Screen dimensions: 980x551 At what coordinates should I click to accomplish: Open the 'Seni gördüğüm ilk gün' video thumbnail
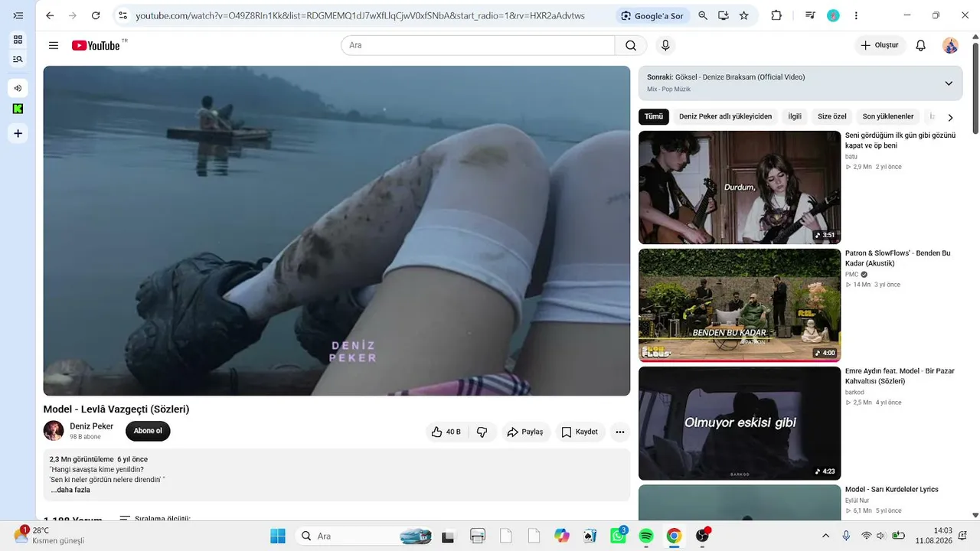click(x=740, y=187)
